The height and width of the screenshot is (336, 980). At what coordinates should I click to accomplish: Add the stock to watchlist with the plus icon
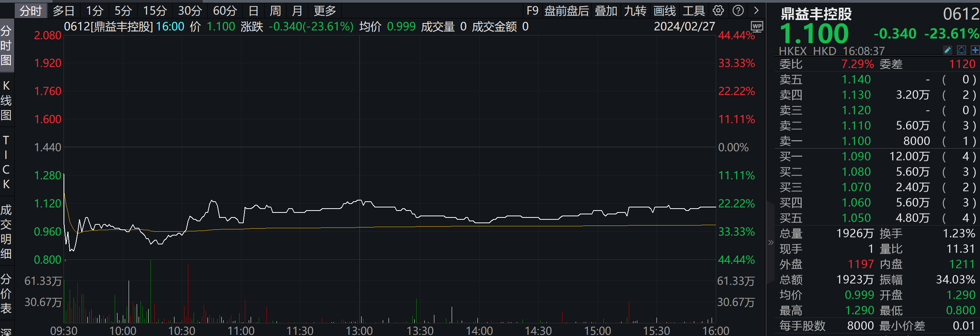(x=975, y=50)
